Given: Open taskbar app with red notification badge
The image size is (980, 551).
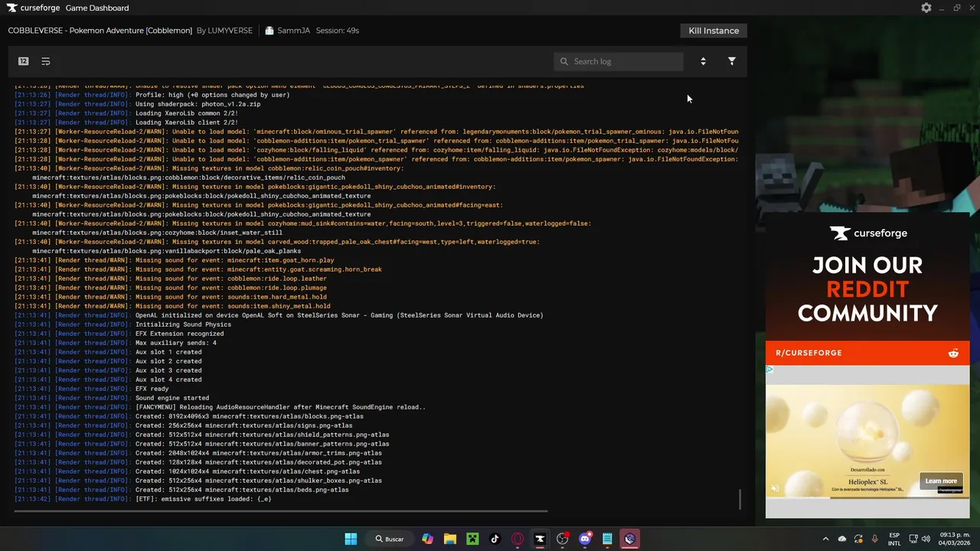Looking at the screenshot, I should pos(563,539).
